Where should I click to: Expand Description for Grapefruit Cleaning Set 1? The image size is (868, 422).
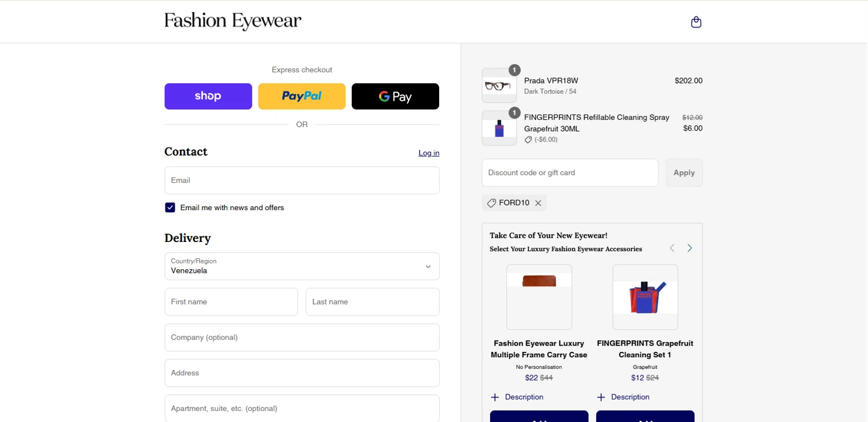point(623,397)
